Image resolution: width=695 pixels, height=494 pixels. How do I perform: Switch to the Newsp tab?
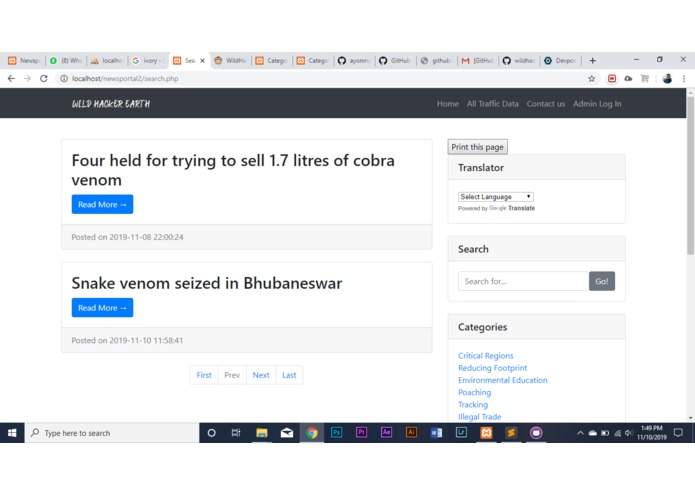tap(24, 61)
